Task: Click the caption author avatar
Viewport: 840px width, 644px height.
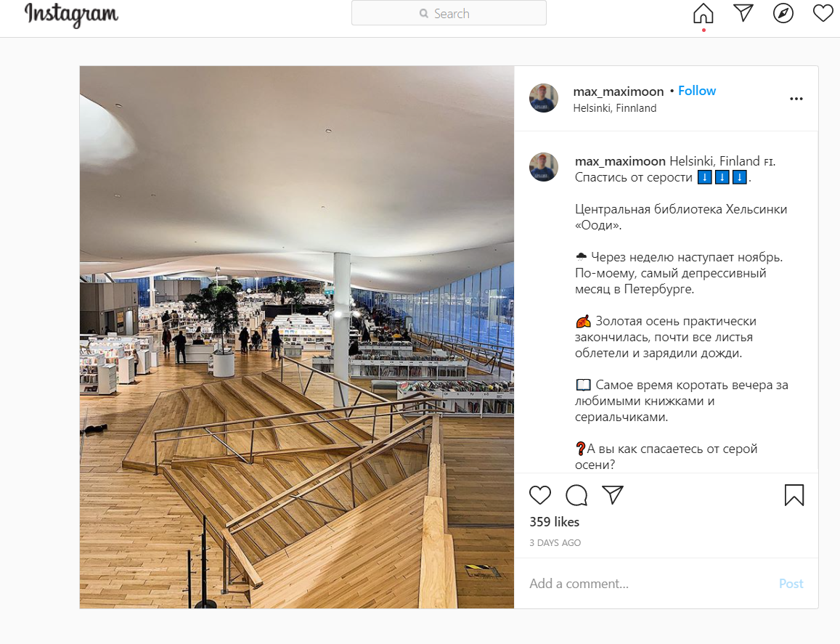Action: tap(543, 167)
